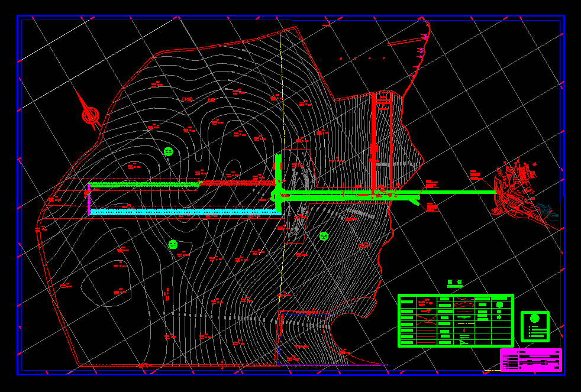This screenshot has height=392, width=581.
Task: Pick the green circle marker right of the yellow line
Action: (x=324, y=236)
